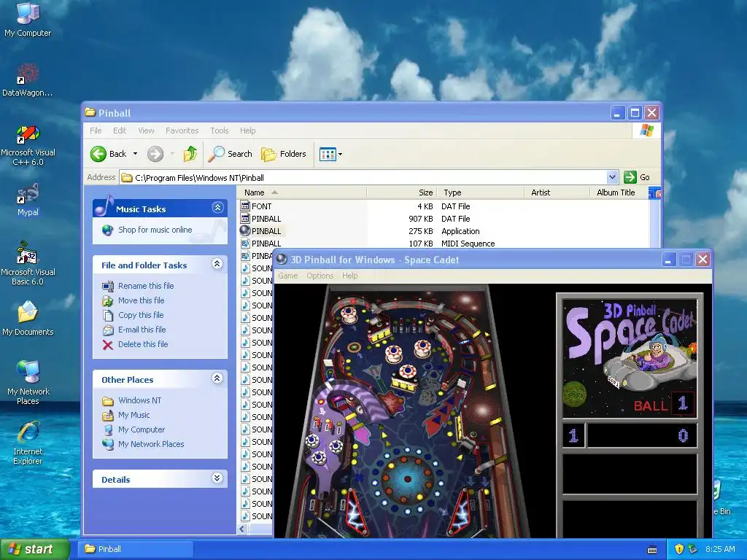The height and width of the screenshot is (560, 747).
Task: Click the address bar path field
Action: click(363, 178)
